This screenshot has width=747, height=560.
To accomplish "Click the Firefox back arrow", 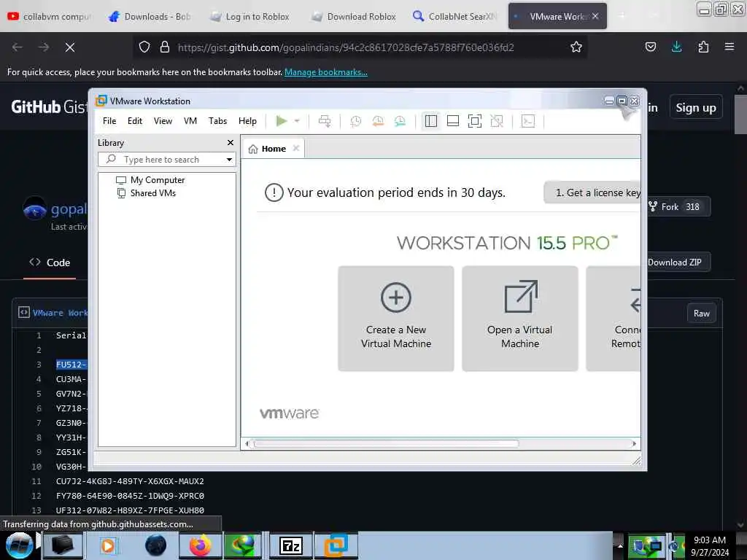I will tap(18, 47).
